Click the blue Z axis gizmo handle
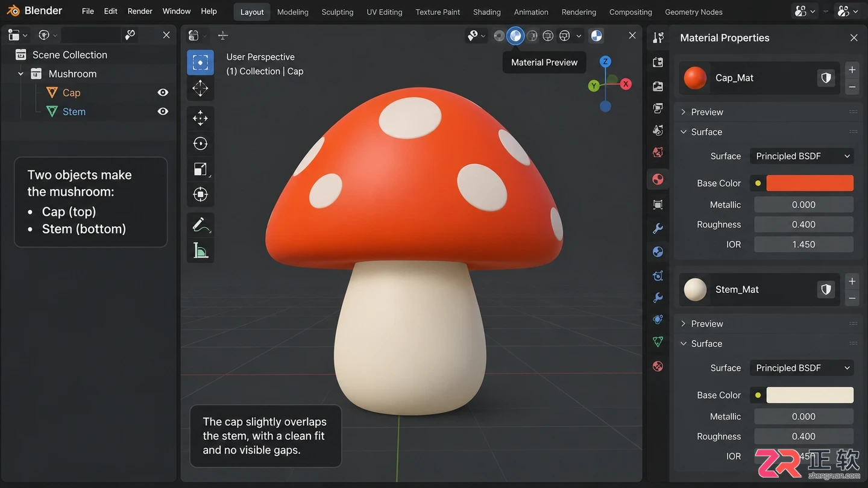 tap(606, 61)
